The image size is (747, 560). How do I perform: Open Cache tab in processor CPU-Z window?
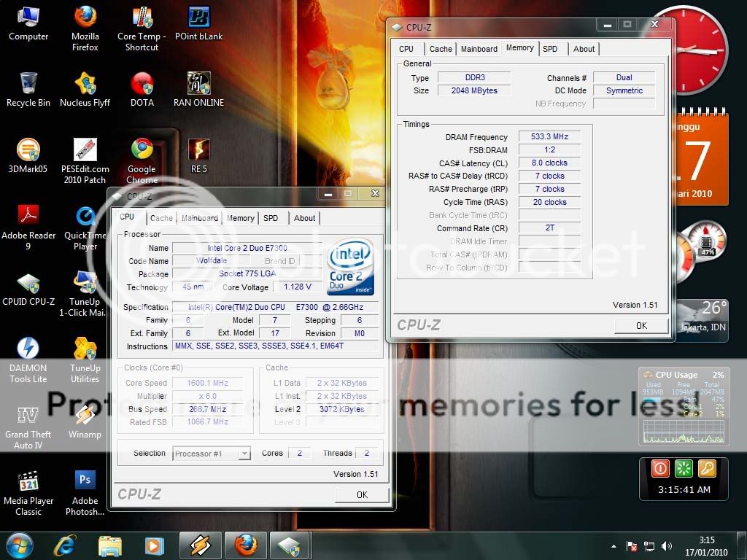pos(161,218)
